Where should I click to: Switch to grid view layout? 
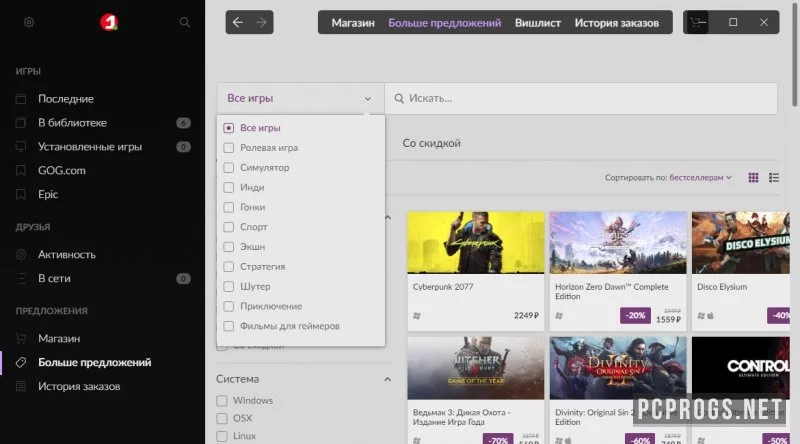(x=753, y=178)
